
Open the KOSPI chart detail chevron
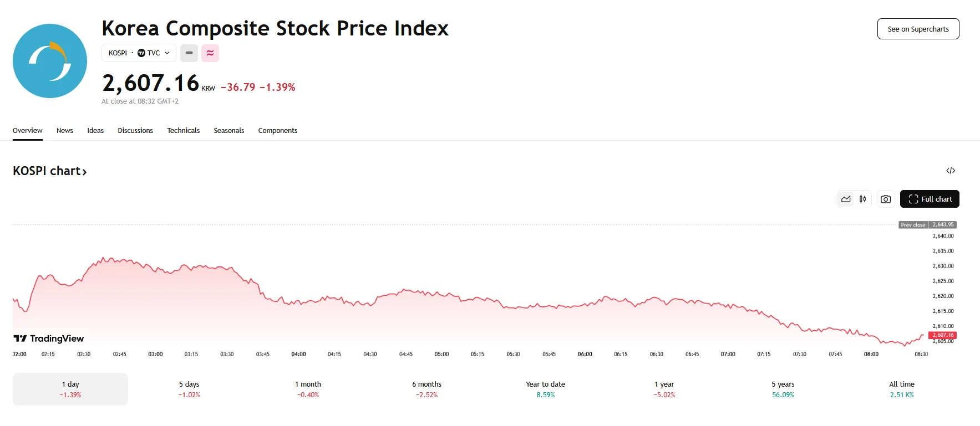point(84,172)
